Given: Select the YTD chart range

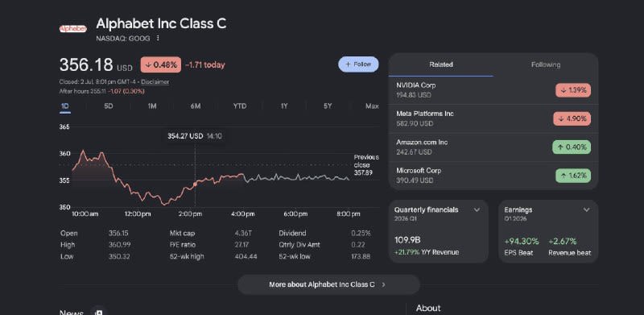Looking at the screenshot, I should (x=240, y=106).
